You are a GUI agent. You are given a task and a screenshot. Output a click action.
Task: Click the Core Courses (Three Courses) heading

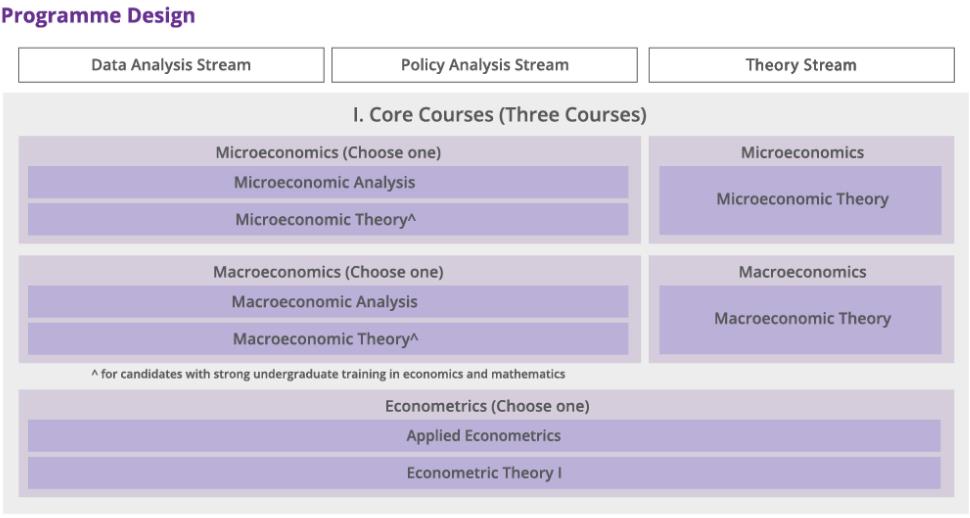tap(499, 115)
